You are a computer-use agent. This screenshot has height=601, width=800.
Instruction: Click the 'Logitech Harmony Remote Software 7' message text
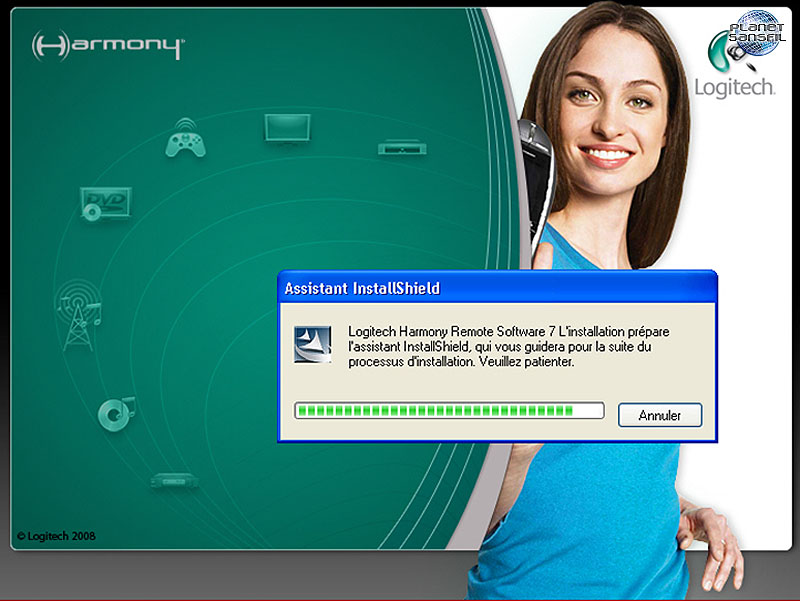point(509,346)
